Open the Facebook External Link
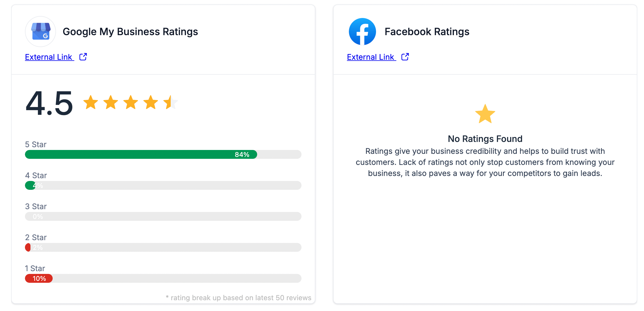 coord(371,57)
